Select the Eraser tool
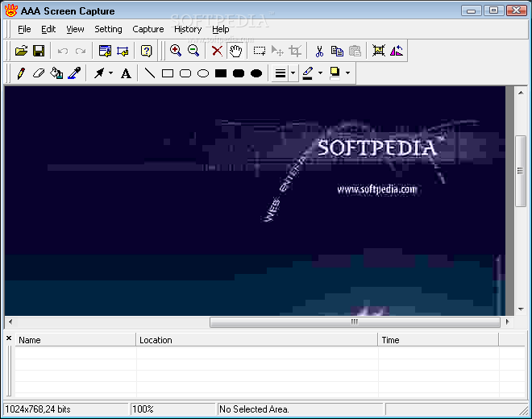 39,73
